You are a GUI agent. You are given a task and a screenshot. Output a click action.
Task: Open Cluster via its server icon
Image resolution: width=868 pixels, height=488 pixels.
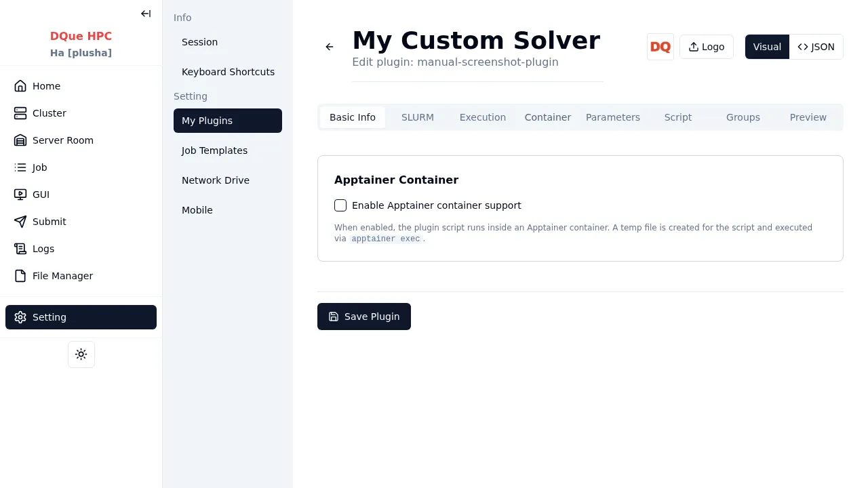(x=20, y=113)
